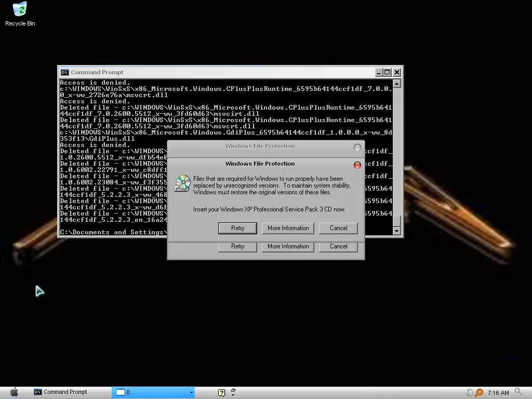Click the CD icon in File Protection dialog
532x399 pixels.
[182, 183]
